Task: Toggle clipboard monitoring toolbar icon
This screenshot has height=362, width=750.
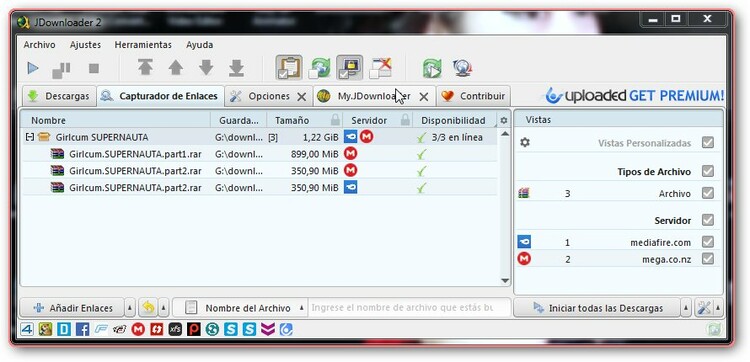Action: (x=289, y=67)
